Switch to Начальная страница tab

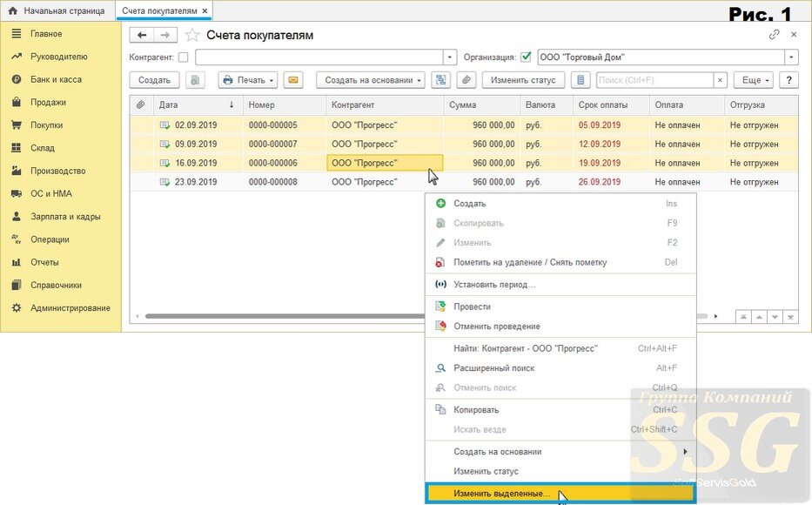58,10
